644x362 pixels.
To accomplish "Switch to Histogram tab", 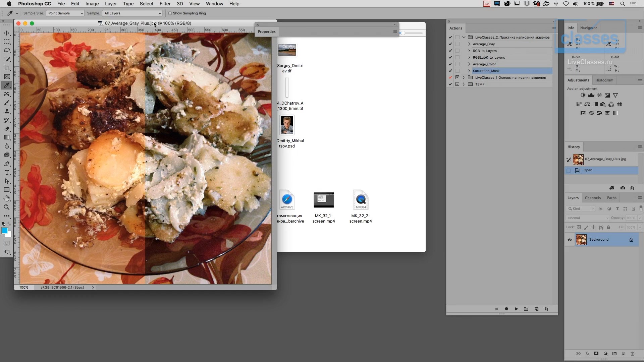I will (x=604, y=80).
